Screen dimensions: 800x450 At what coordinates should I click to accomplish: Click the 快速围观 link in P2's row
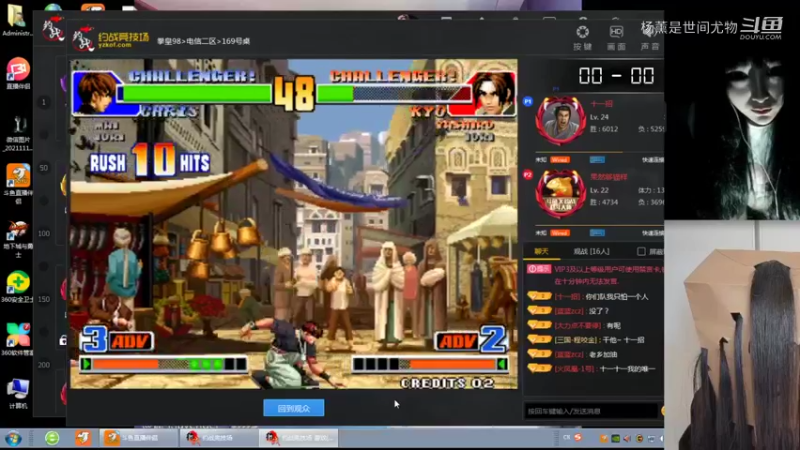653,233
